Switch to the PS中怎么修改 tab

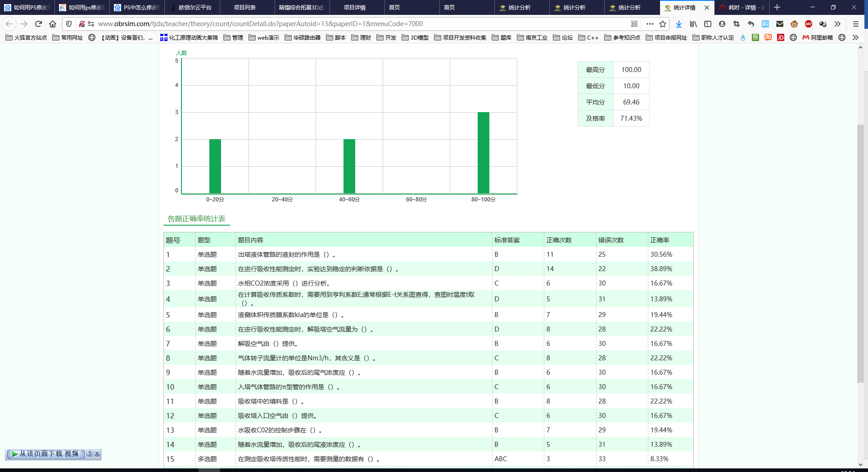tap(137, 8)
